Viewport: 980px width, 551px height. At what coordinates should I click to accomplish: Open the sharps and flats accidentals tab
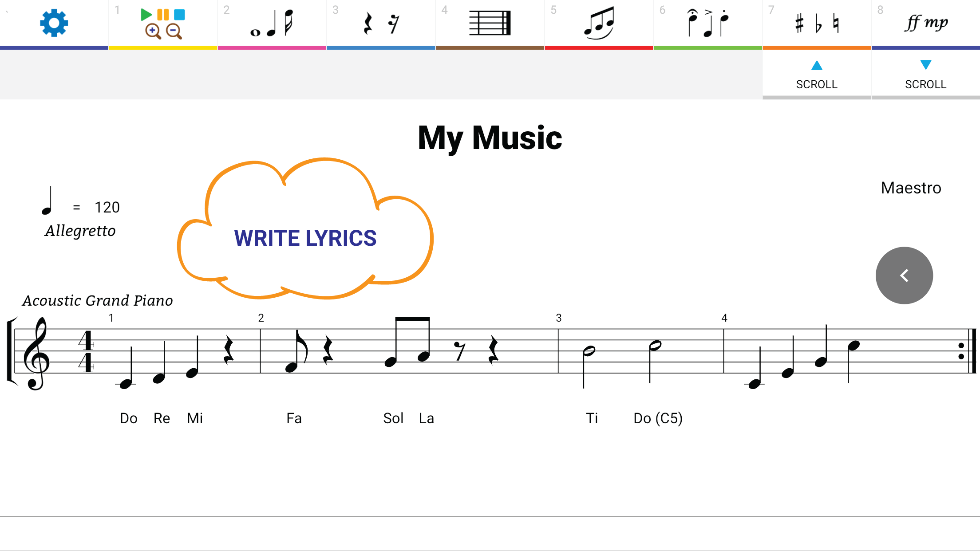pyautogui.click(x=817, y=23)
